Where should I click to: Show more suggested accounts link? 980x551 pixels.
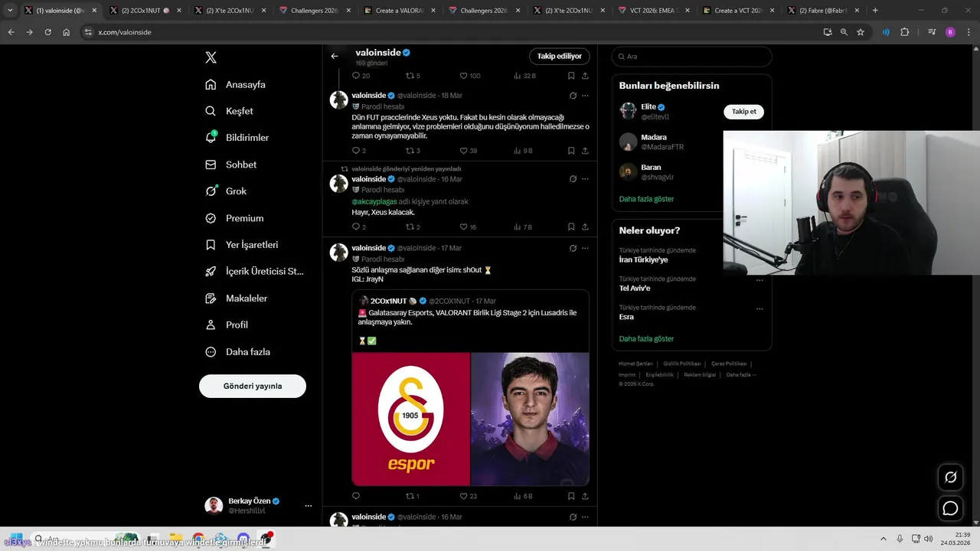pyautogui.click(x=646, y=199)
